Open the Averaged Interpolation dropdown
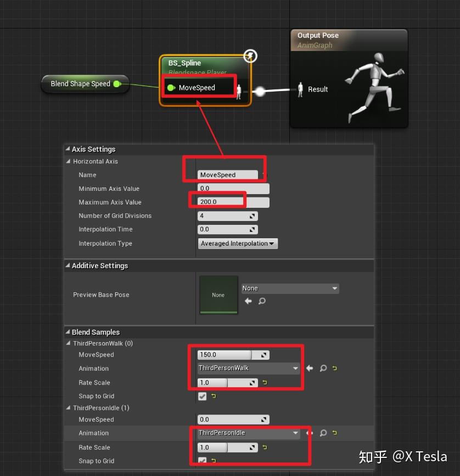Viewport: 460px width, 476px height. (x=238, y=243)
